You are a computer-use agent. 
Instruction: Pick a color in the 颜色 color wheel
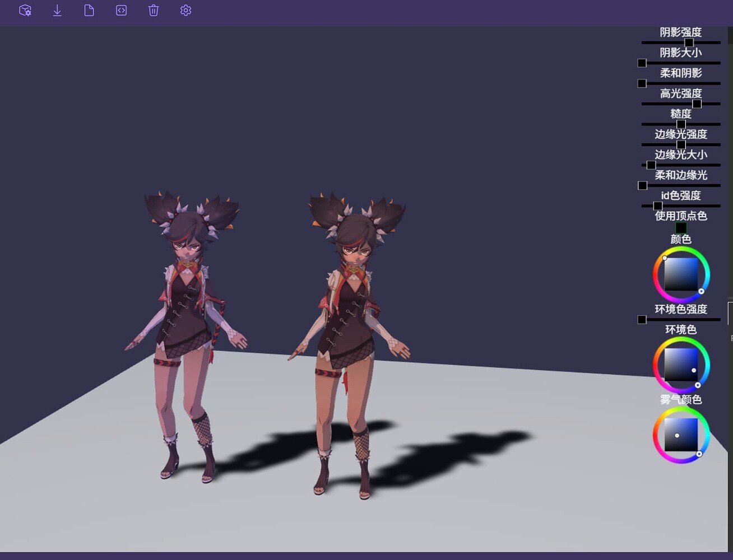681,274
